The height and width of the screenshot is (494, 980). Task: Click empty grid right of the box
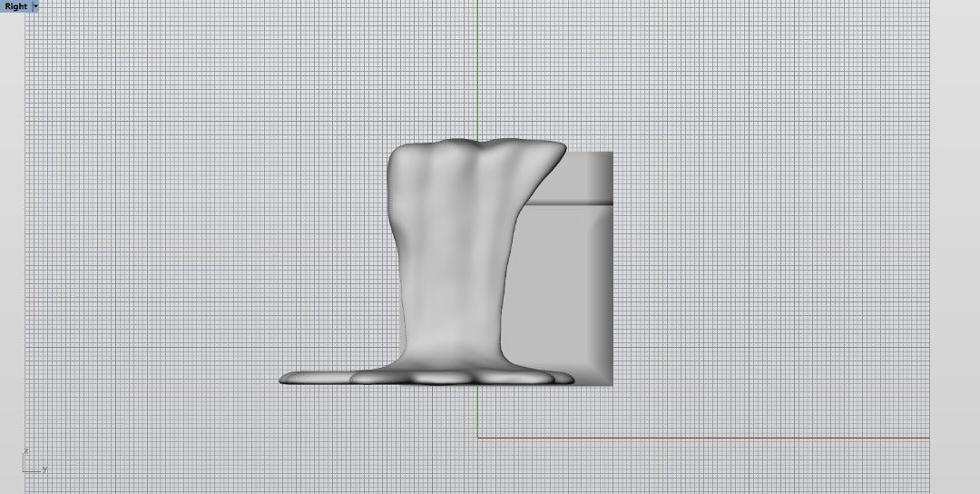(771, 272)
